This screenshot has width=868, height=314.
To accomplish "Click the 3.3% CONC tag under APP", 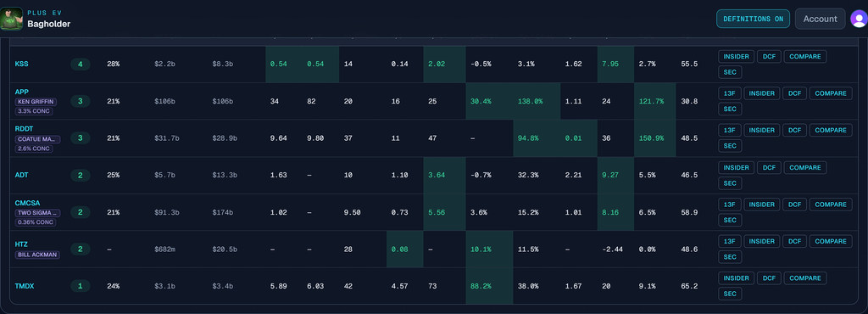I will tap(35, 111).
